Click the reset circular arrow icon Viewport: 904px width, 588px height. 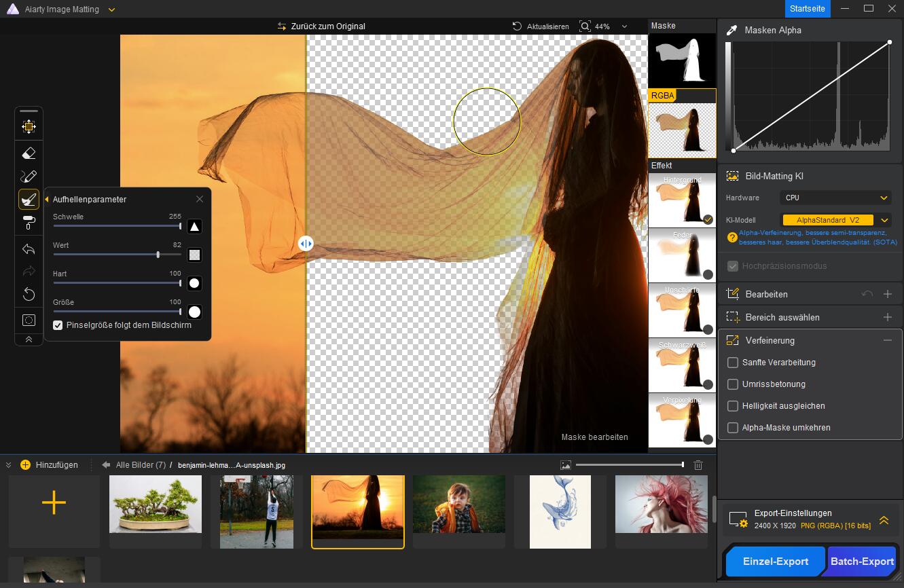[x=29, y=294]
